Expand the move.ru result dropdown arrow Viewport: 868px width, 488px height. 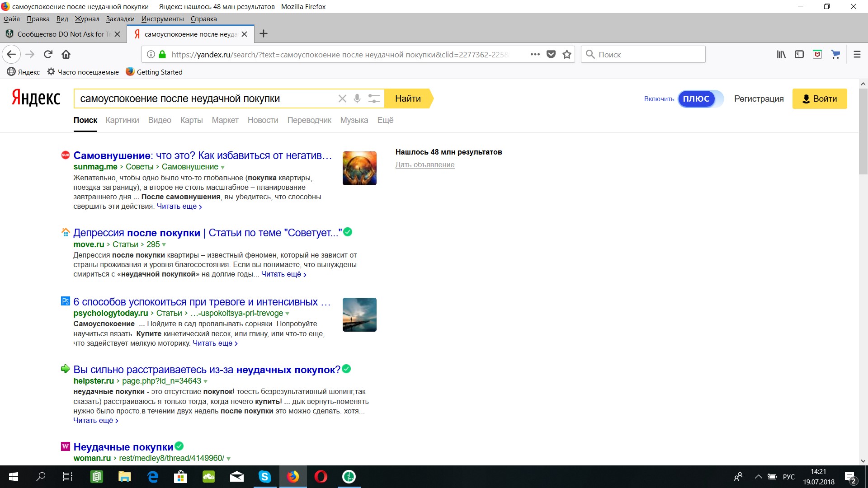click(164, 245)
